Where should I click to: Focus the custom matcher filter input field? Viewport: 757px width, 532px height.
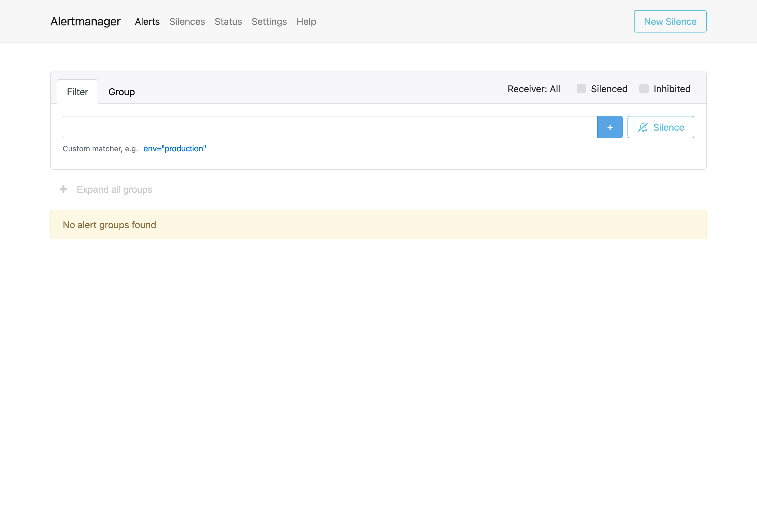pos(330,127)
